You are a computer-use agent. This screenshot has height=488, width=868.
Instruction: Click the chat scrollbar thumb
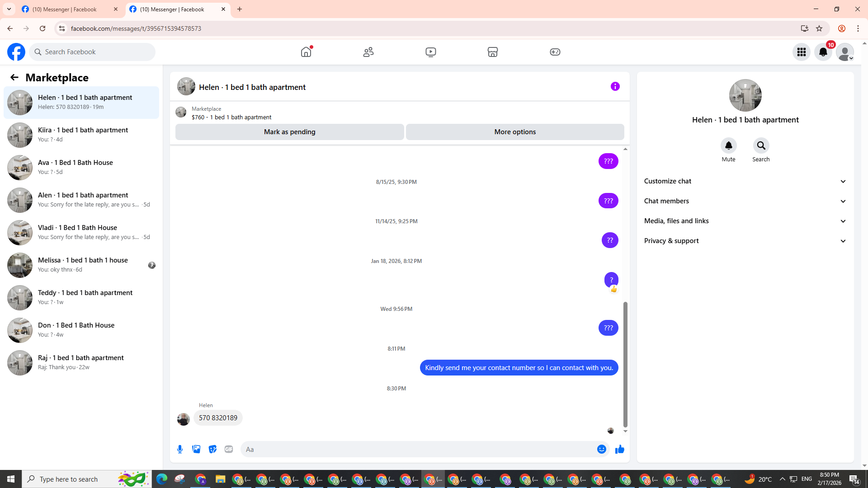tap(625, 364)
